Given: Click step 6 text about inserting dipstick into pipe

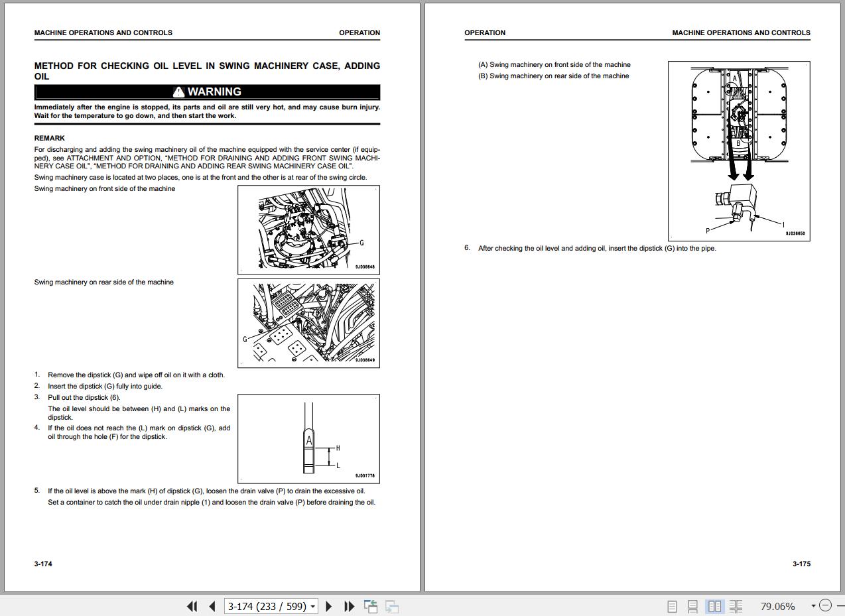Looking at the screenshot, I should tap(597, 248).
